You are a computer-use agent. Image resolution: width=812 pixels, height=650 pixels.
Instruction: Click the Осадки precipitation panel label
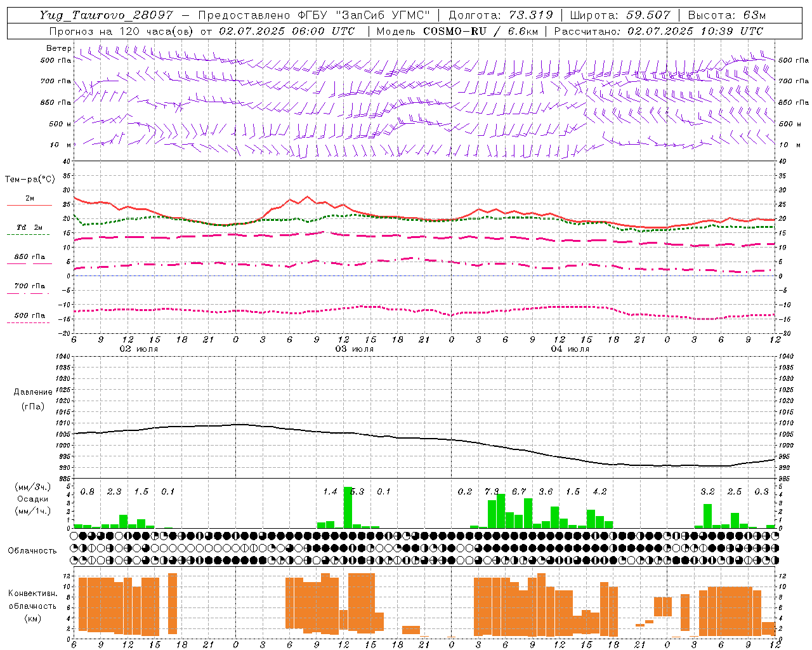point(33,499)
